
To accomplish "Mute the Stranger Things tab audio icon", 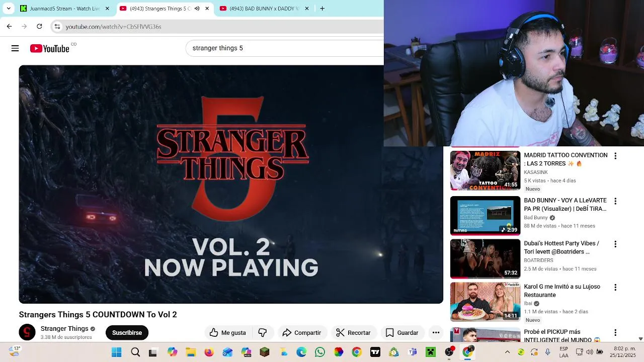I will pos(197,9).
